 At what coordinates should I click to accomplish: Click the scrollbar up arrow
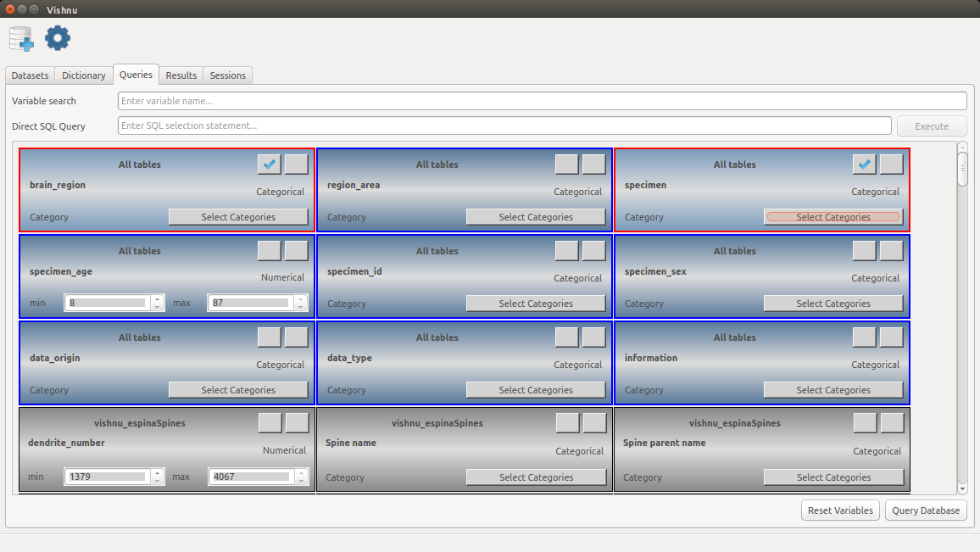click(x=962, y=148)
